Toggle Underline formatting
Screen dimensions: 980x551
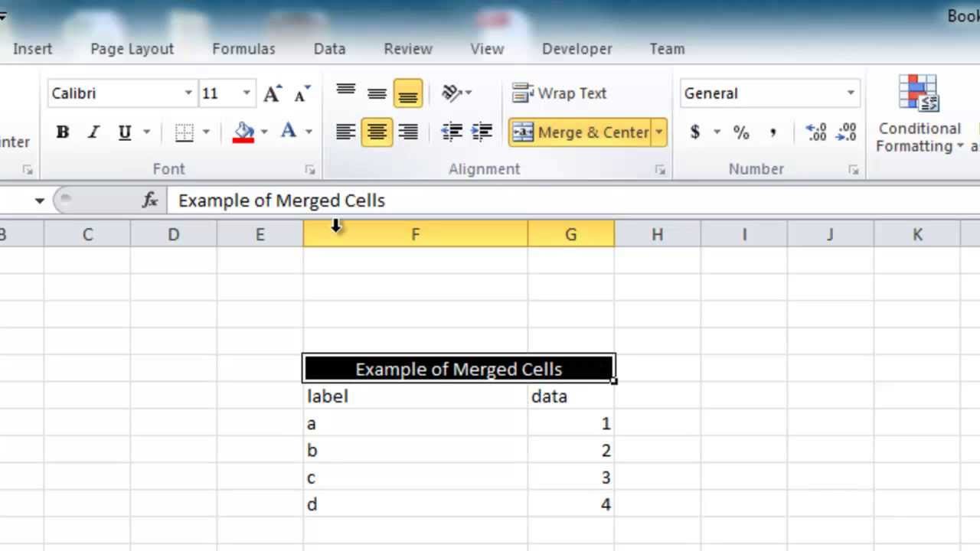125,132
